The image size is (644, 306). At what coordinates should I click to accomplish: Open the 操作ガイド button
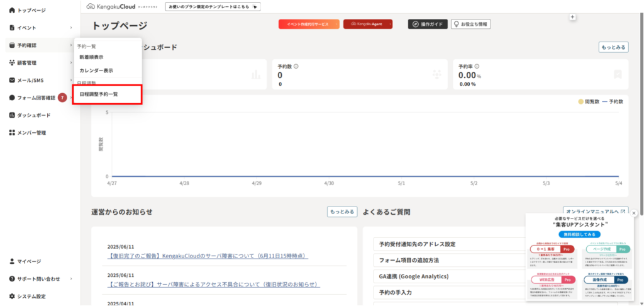coord(428,25)
